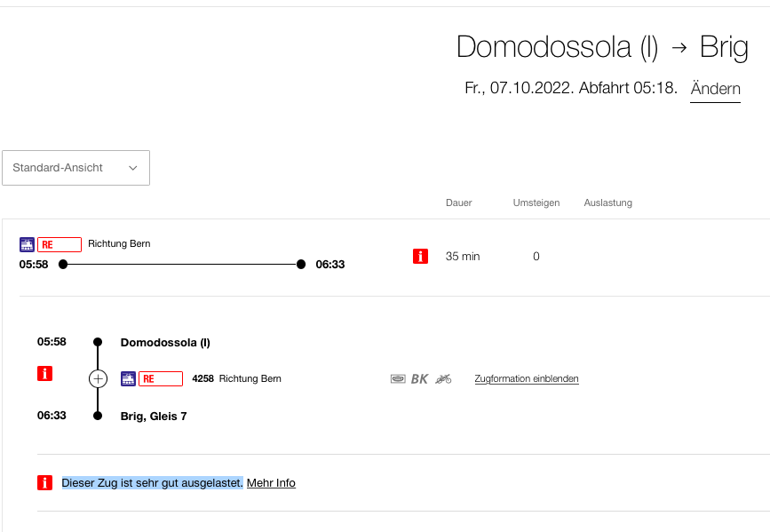The height and width of the screenshot is (532, 770).
Task: Click the info icon next to overcrowding notice
Action: pyautogui.click(x=44, y=483)
